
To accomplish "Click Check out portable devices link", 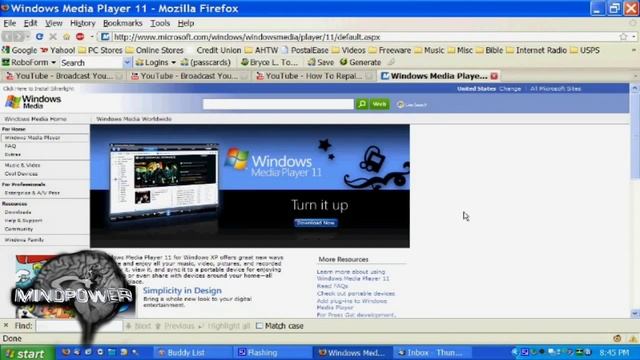I will tap(356, 293).
